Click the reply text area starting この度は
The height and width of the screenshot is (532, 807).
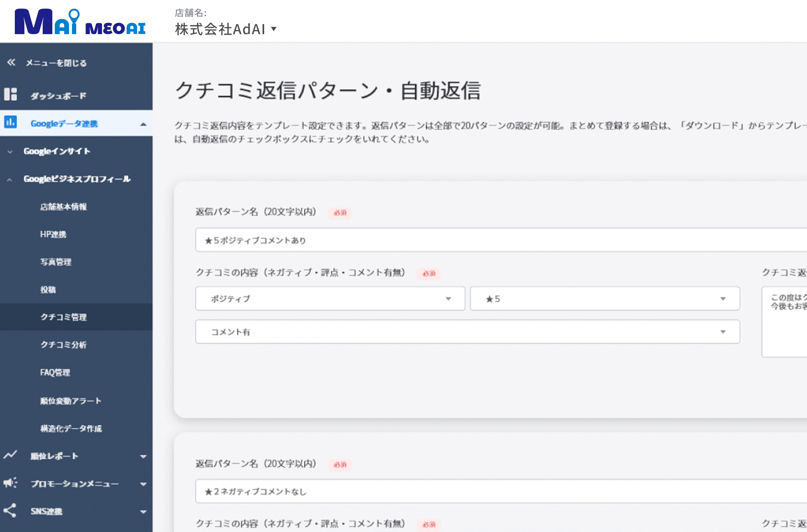784,322
